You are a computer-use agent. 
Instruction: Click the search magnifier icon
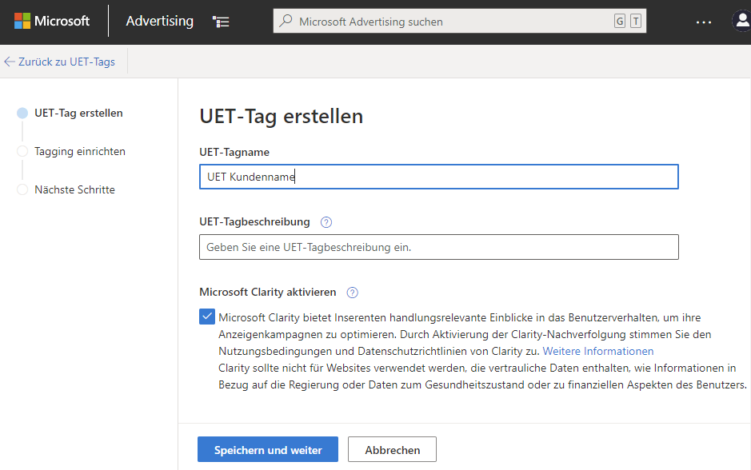(286, 21)
